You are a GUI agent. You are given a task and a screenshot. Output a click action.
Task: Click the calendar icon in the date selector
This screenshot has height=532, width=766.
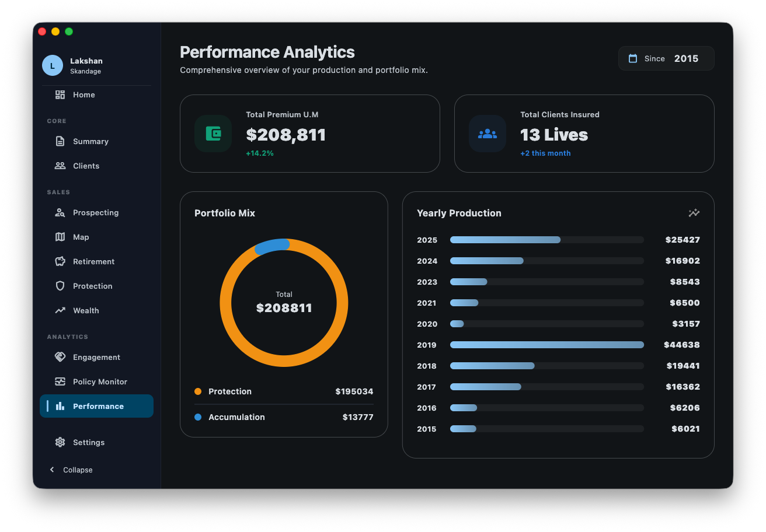(633, 58)
